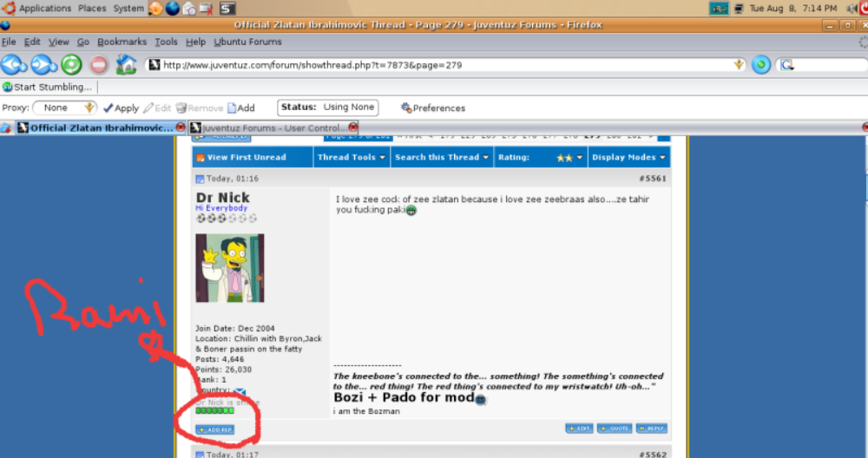The width and height of the screenshot is (868, 458).
Task: Open a new tab via tab bar icon
Action: 6,128
